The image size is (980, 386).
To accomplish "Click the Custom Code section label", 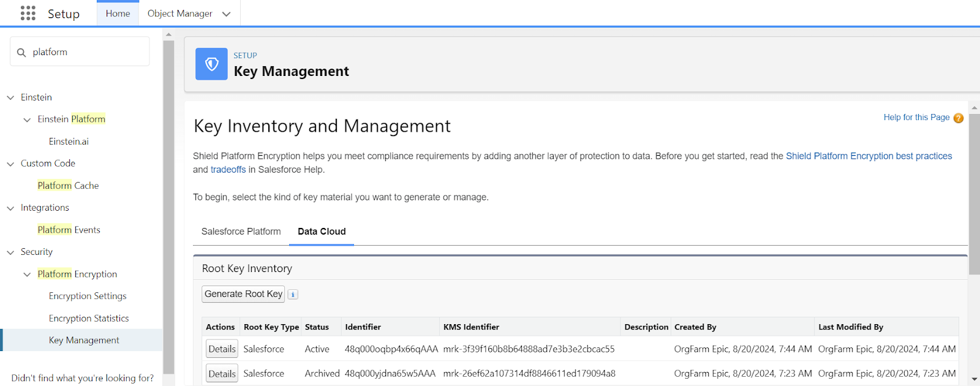I will pos(48,164).
